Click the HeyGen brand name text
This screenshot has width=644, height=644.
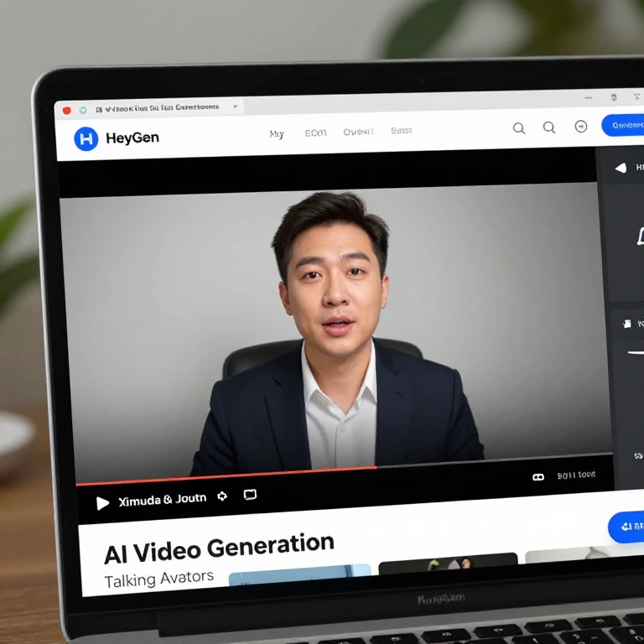click(x=132, y=138)
